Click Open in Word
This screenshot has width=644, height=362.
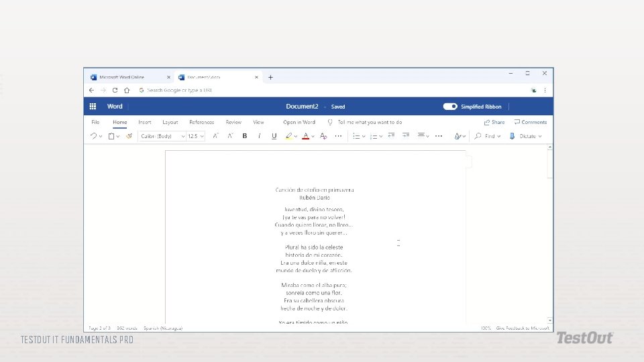click(x=299, y=122)
